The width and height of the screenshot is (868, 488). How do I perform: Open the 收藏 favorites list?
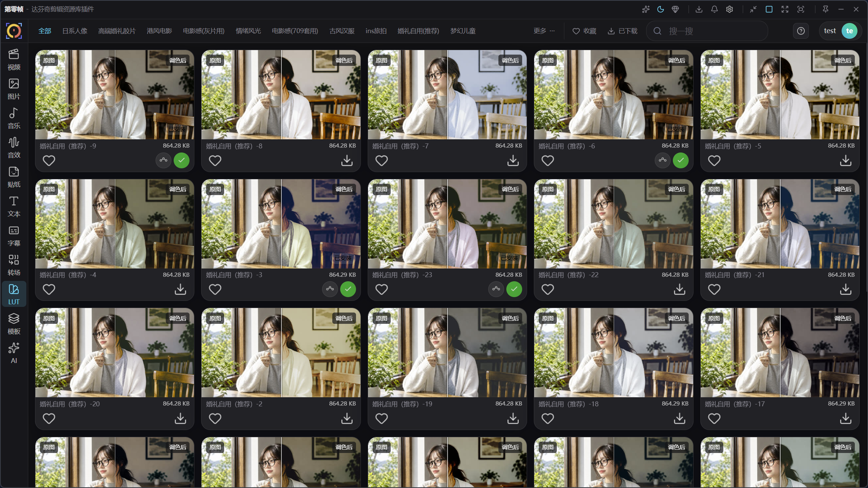point(584,31)
